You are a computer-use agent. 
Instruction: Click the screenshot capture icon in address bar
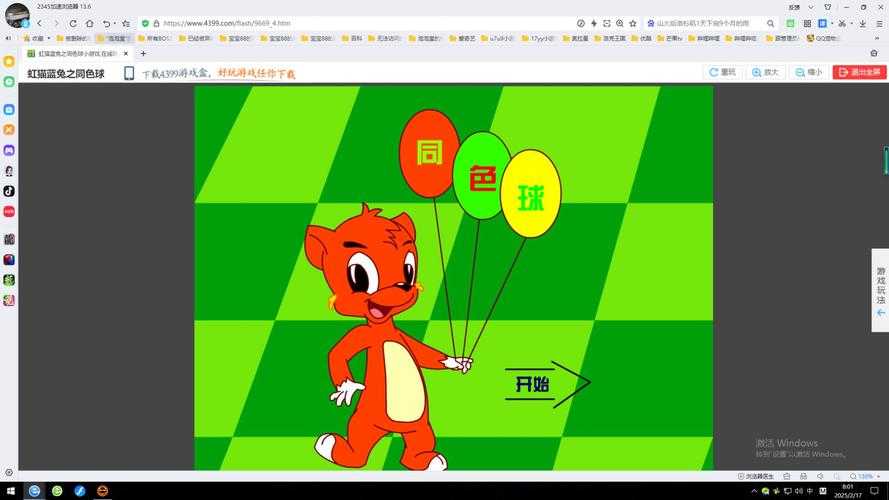pyautogui.click(x=607, y=23)
